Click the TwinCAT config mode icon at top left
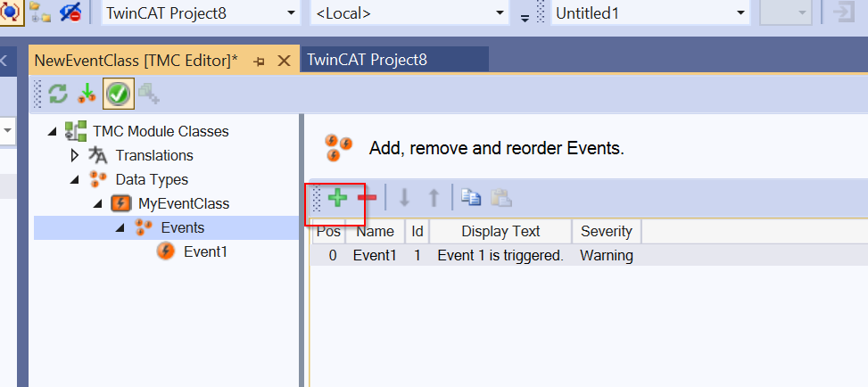 click(x=12, y=12)
